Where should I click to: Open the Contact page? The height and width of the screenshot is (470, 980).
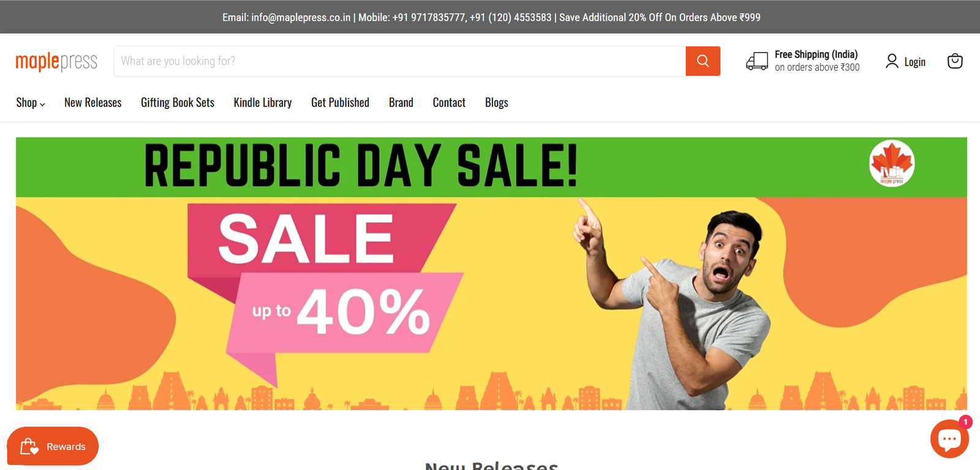click(x=449, y=103)
